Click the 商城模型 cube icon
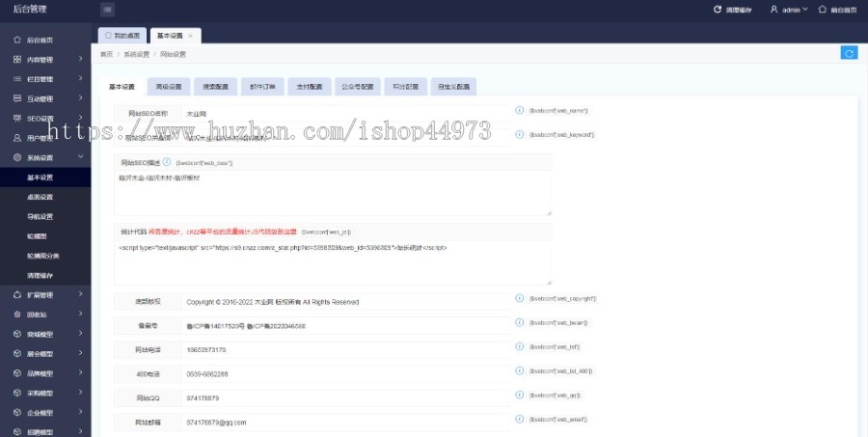 (17, 334)
